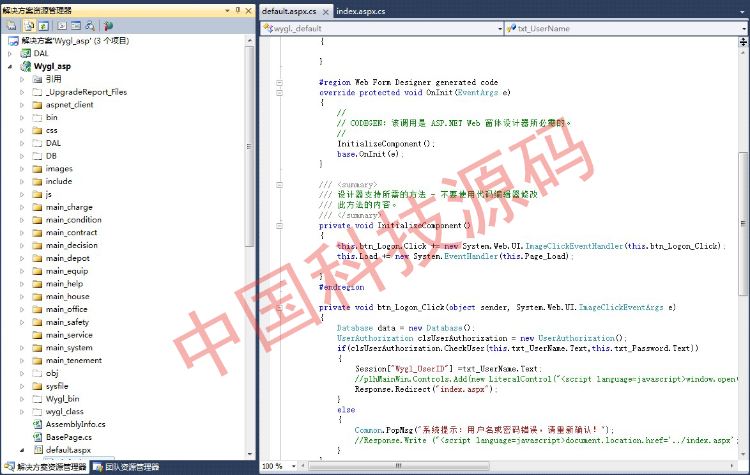Expand the DAL project node arrow
This screenshot has width=750, height=475.
click(10, 54)
